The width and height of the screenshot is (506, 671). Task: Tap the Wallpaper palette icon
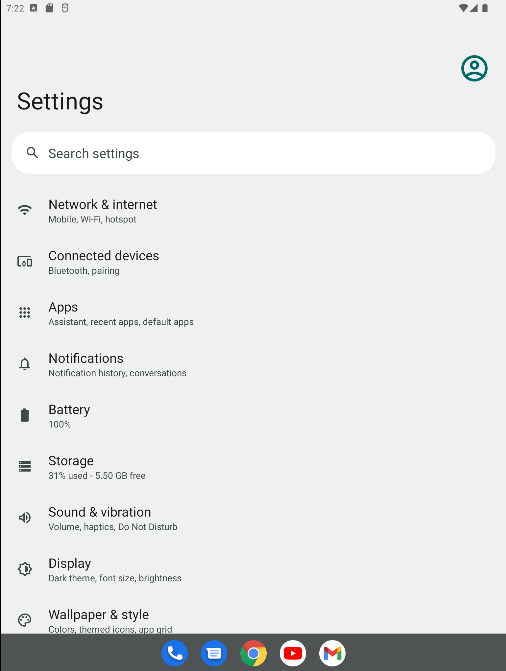pyautogui.click(x=25, y=620)
